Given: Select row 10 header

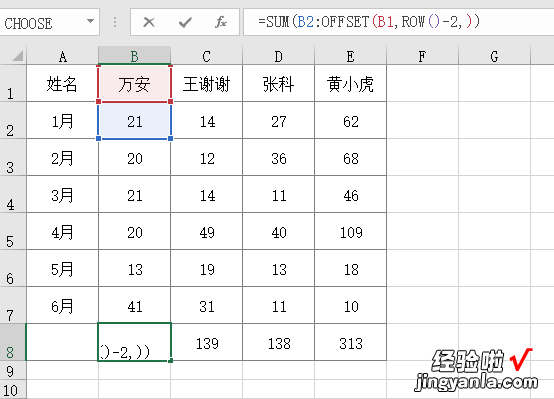Looking at the screenshot, I should 13,389.
